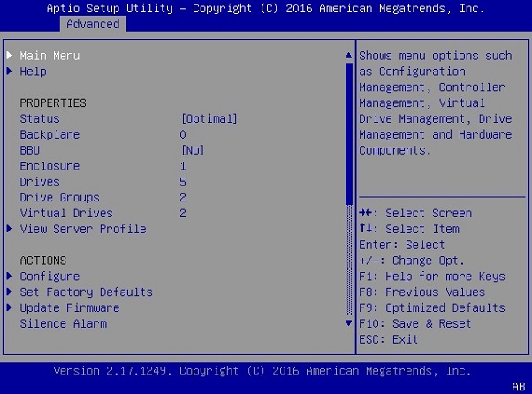Click the arrow next to Set Factory Defaults

tap(10, 292)
